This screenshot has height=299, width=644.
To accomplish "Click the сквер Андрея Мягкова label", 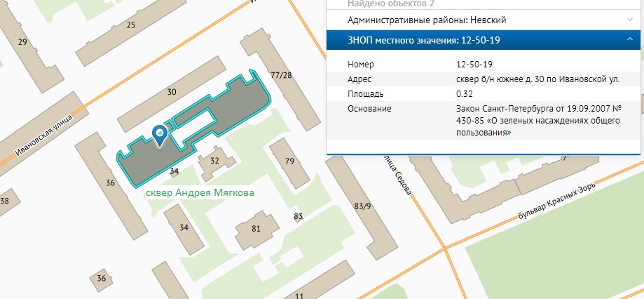I will (x=199, y=193).
